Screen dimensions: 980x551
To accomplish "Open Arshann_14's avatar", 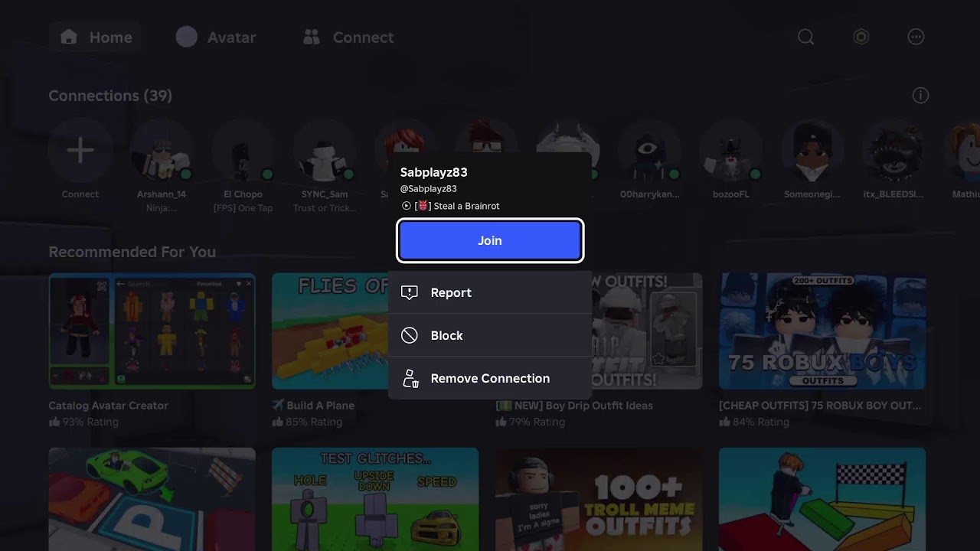I will click(162, 150).
